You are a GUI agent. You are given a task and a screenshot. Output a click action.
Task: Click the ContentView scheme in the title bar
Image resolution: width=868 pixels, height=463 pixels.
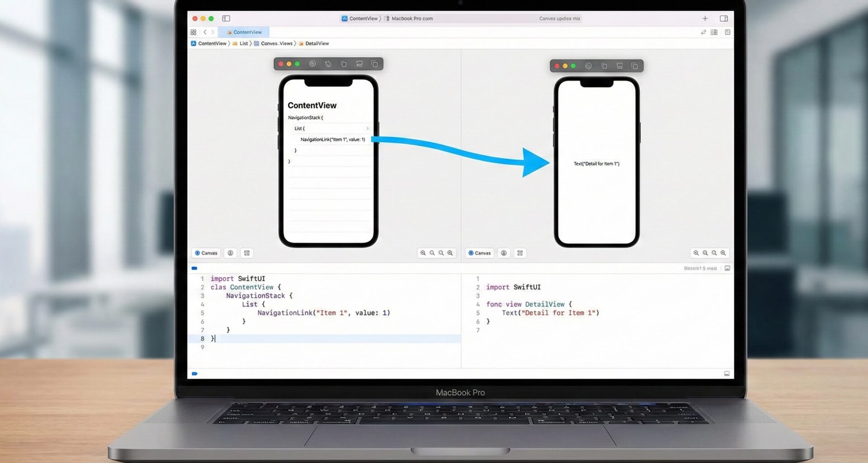tap(360, 19)
